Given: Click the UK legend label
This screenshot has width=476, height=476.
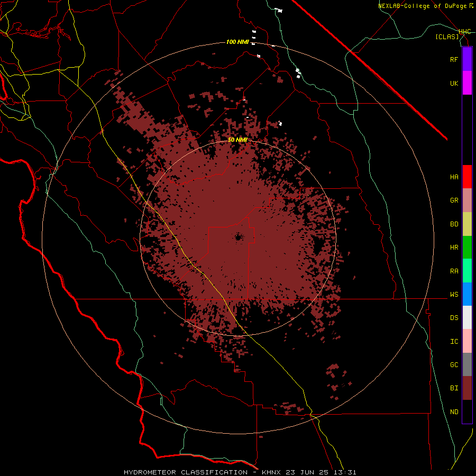Looking at the screenshot, I should click(x=454, y=83).
